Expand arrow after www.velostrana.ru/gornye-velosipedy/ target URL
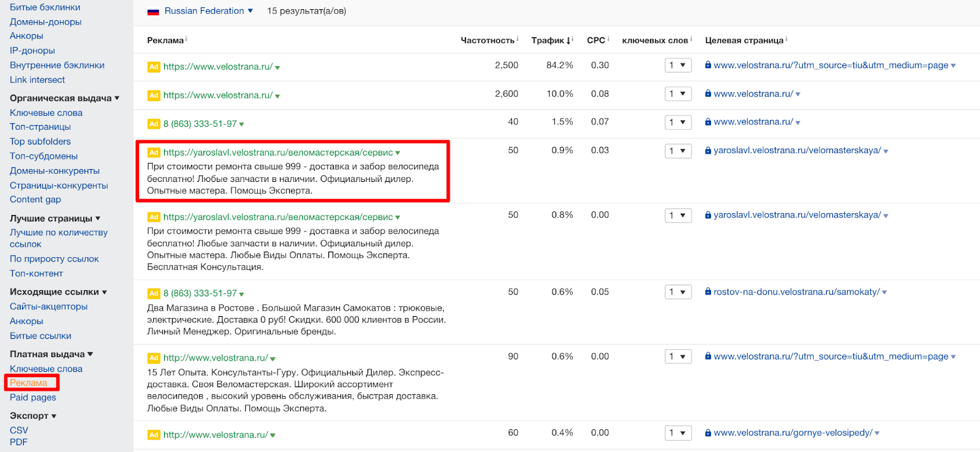The width and height of the screenshot is (980, 452). 877,434
